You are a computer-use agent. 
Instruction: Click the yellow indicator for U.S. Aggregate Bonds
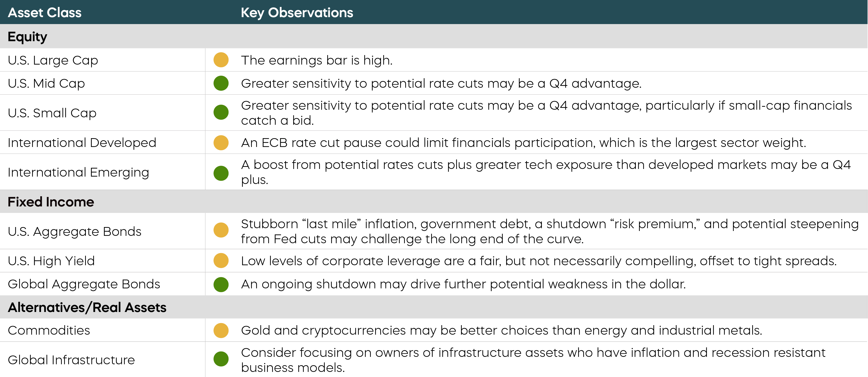[x=221, y=230]
